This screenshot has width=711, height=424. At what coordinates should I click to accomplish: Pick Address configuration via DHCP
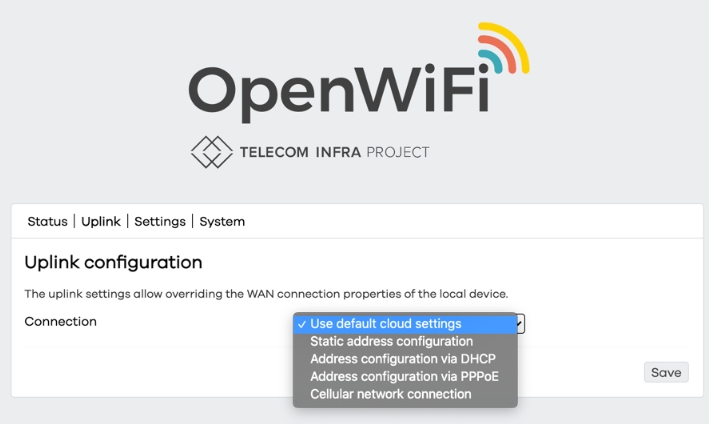click(x=402, y=359)
